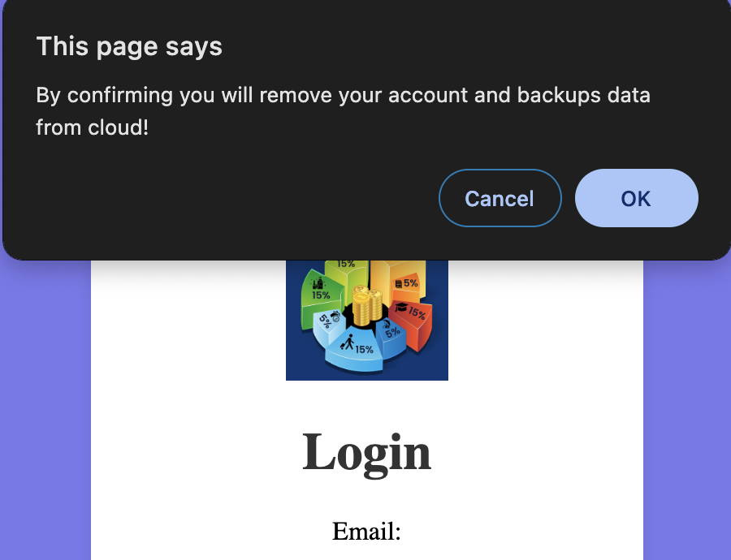731x560 pixels.
Task: Click the Login heading
Action: point(367,451)
